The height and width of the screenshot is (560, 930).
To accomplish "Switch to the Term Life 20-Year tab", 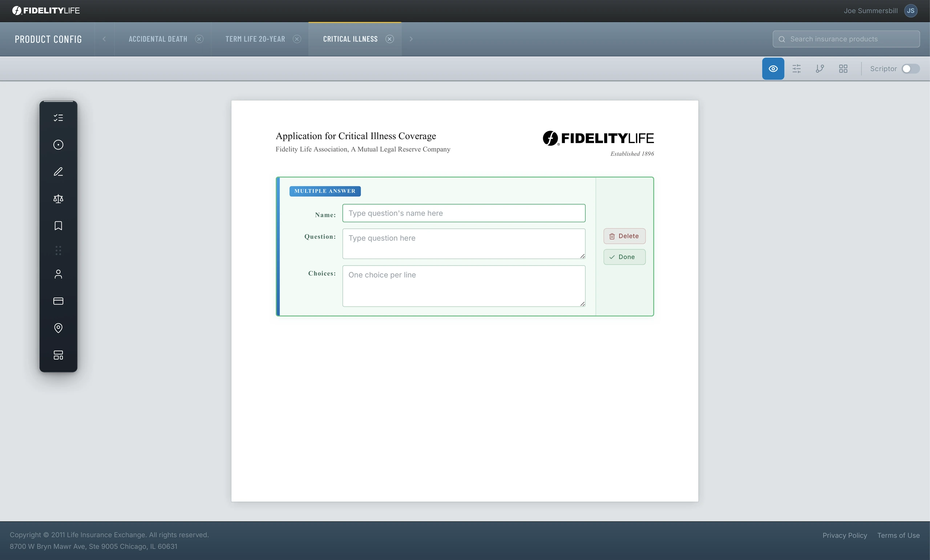I will tap(255, 39).
